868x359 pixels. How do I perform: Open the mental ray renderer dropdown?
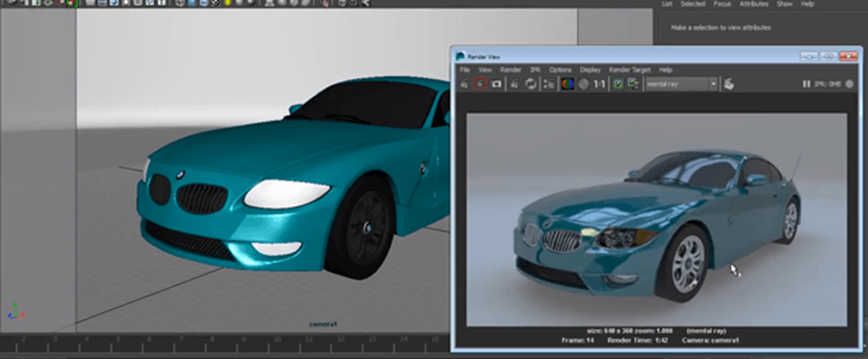pos(681,84)
